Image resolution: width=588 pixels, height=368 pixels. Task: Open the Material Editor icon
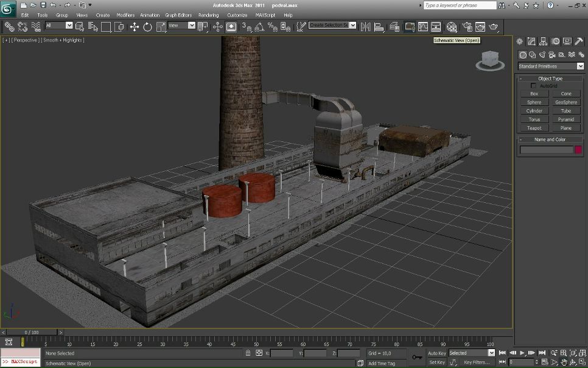[452, 27]
